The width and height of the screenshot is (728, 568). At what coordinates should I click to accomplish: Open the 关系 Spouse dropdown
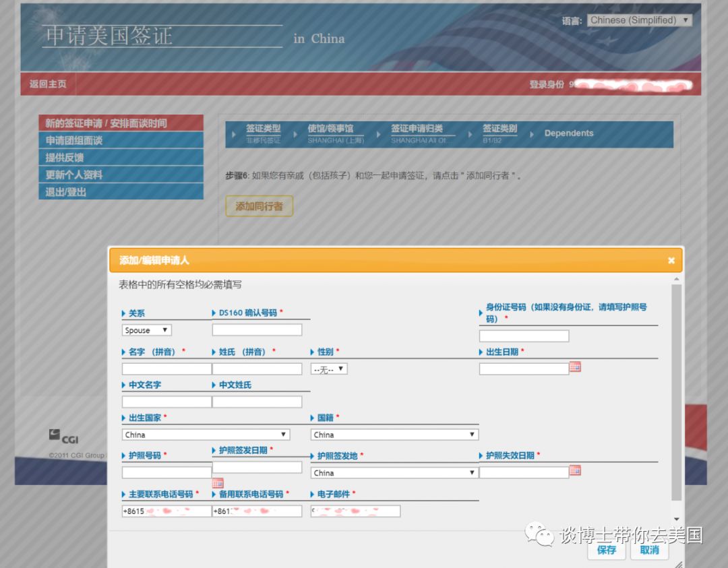coord(147,330)
